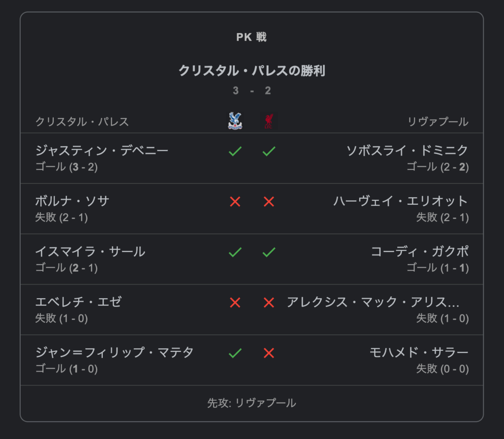
Task: Open player ジャスティン・デベニー
Action: pyautogui.click(x=101, y=151)
